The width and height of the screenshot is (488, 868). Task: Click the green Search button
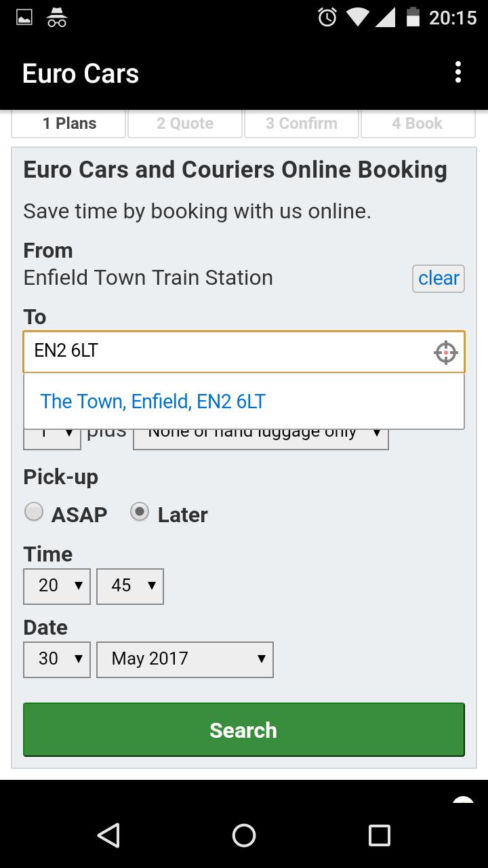coord(244,730)
